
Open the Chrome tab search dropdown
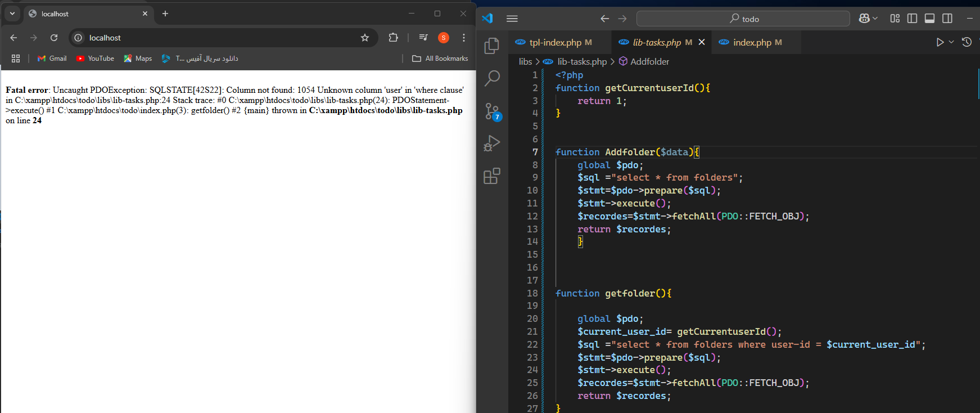click(x=12, y=14)
